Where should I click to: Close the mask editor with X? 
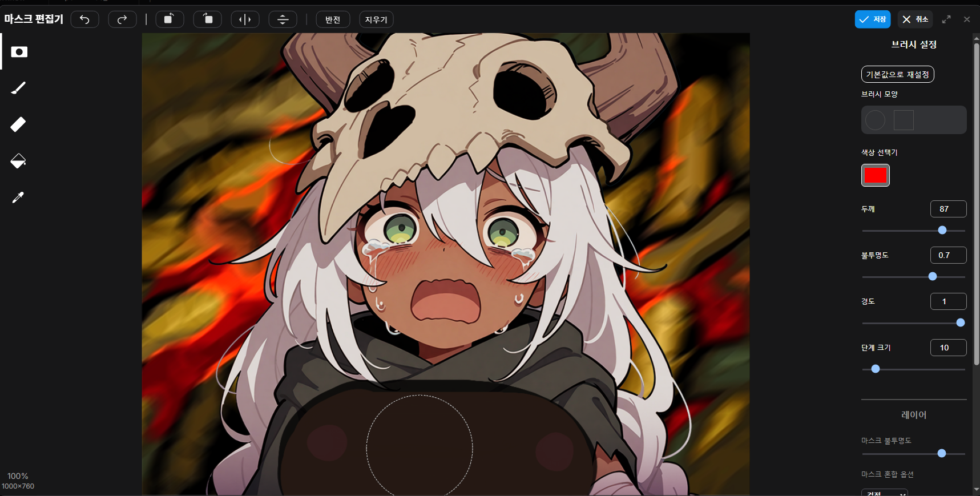(967, 19)
